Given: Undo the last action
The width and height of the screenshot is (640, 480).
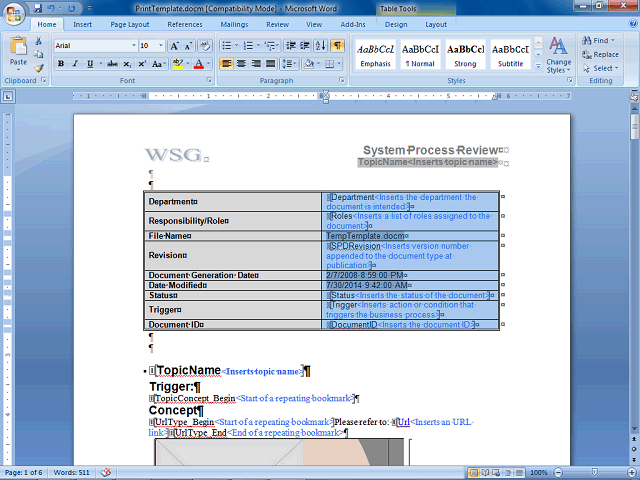Looking at the screenshot, I should coord(51,8).
